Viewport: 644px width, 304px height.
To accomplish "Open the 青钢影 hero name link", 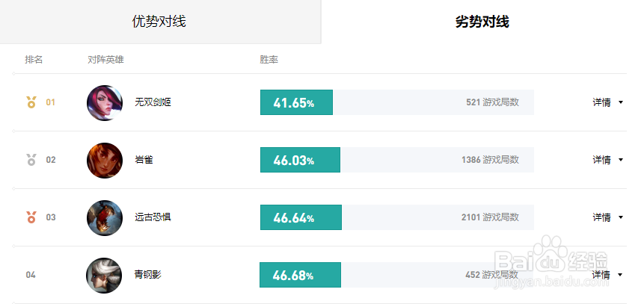I will pos(148,274).
